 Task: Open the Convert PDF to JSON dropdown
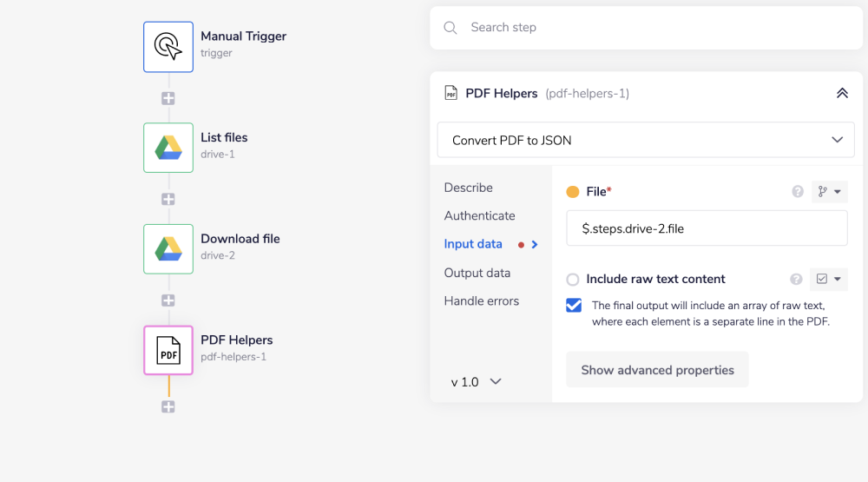(646, 140)
